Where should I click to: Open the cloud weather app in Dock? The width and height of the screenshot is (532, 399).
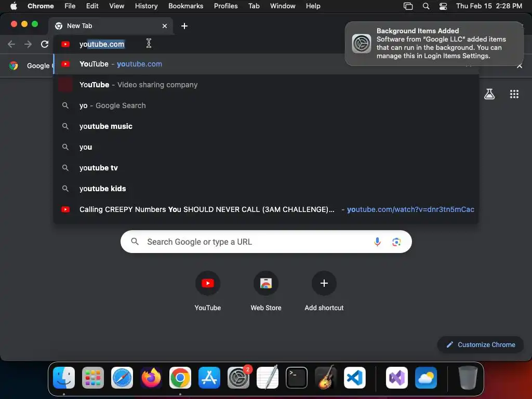426,378
